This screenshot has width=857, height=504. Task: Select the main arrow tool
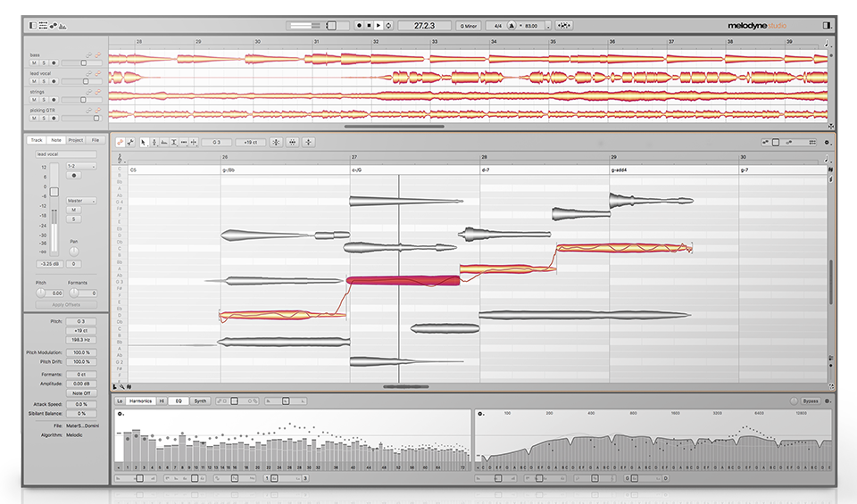pos(145,142)
